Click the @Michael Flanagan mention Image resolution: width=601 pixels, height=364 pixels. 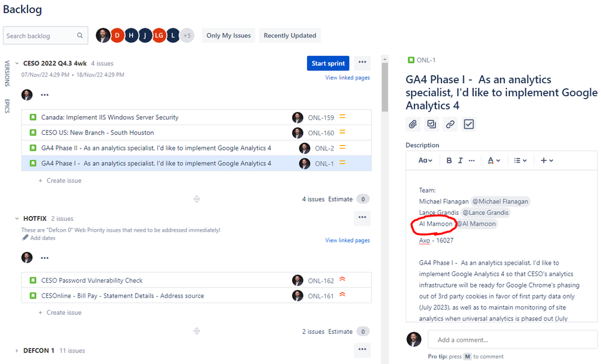[500, 202]
